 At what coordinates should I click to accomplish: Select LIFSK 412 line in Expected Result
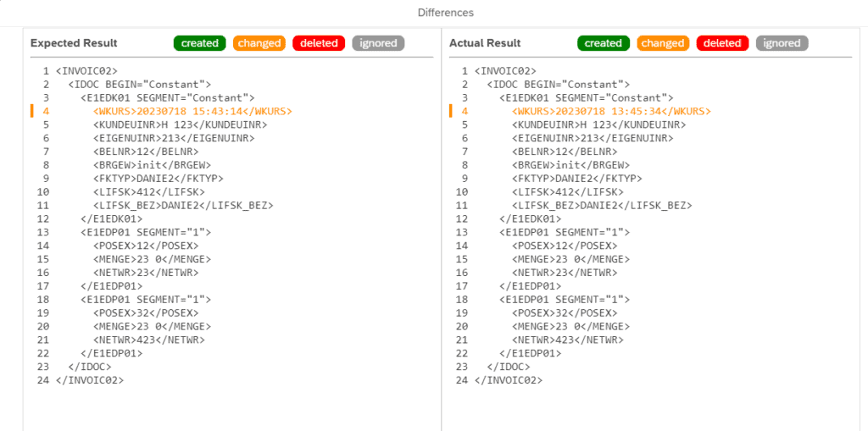click(x=149, y=192)
